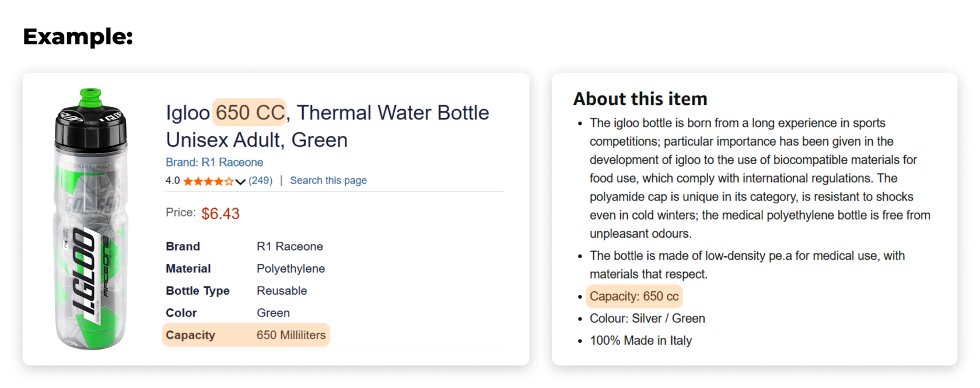Click the highlighted Capacity: 650 cc bullet
Image resolution: width=980 pixels, height=388 pixels.
(x=634, y=296)
